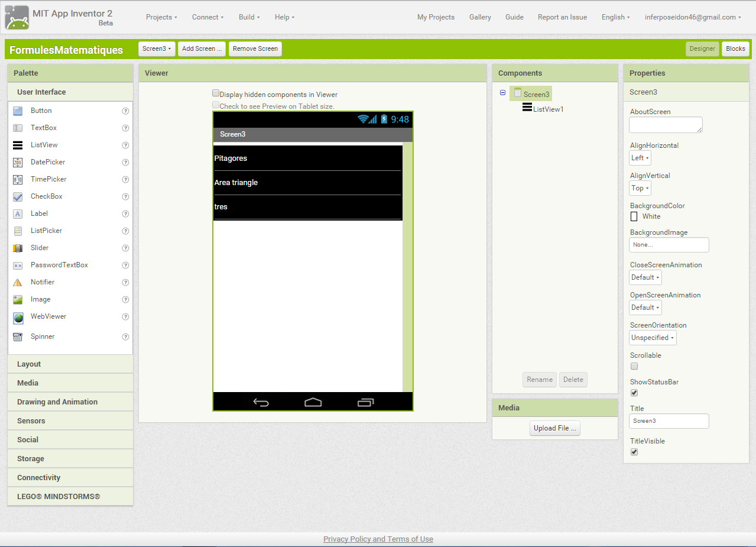The height and width of the screenshot is (547, 756).
Task: Click the AboutScreen text area
Action: click(x=666, y=125)
